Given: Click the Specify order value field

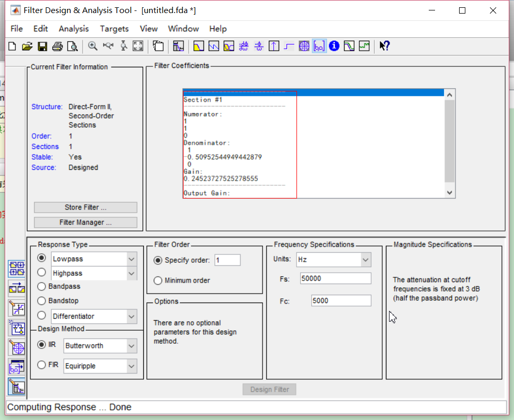Looking at the screenshot, I should tap(227, 260).
